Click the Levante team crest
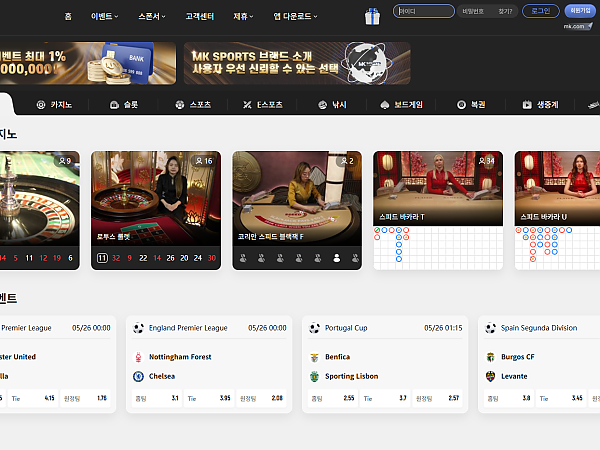This screenshot has width=600, height=450. click(x=490, y=376)
